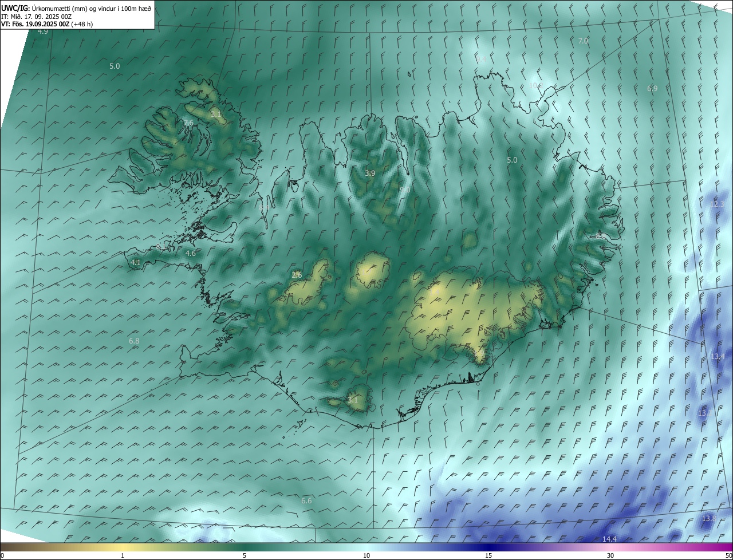Click the 3.1 value on the Westfjords yellow patch
The width and height of the screenshot is (733, 560).
215,115
